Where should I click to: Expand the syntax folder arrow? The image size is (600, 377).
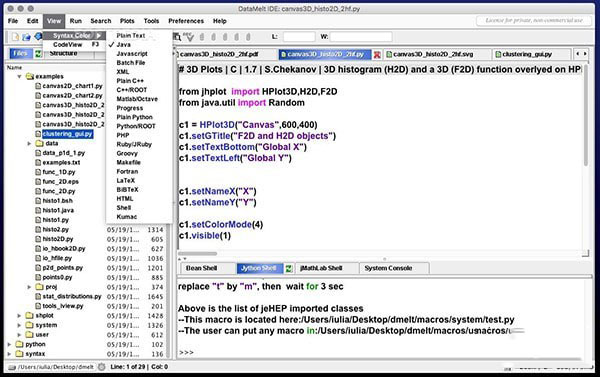9,354
